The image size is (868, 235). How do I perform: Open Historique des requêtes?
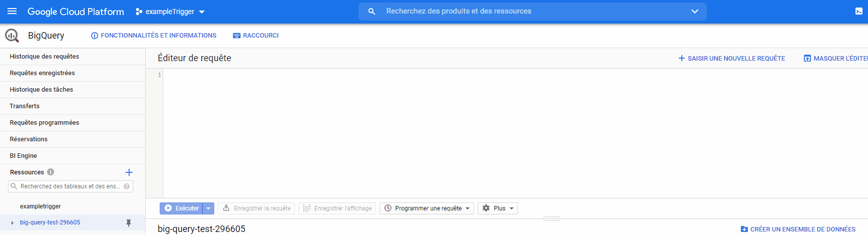73,57
